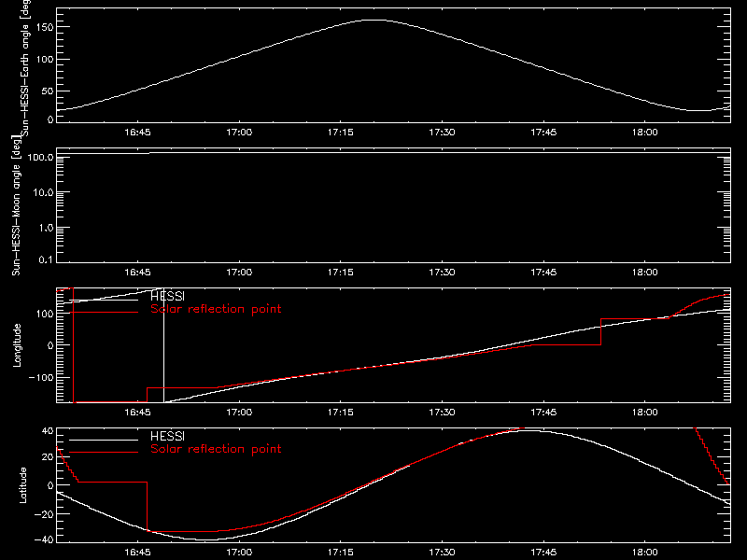Click white legend line sample in Latitude plot

tap(104, 440)
